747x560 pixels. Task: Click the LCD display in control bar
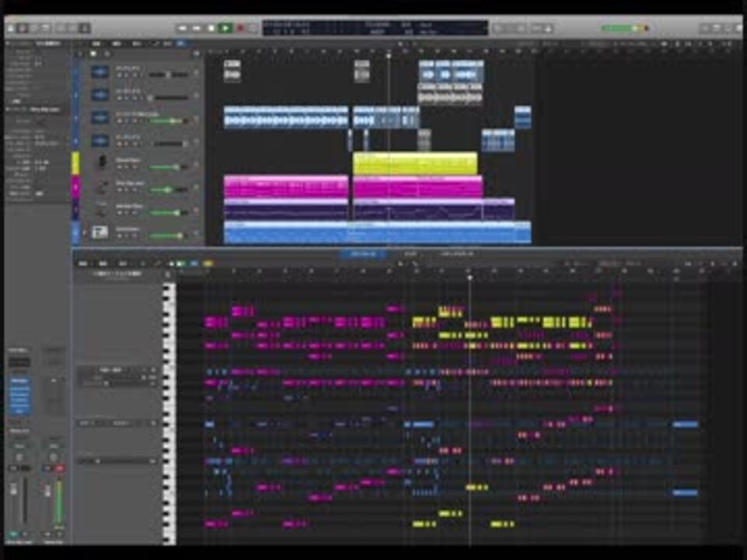[x=375, y=28]
